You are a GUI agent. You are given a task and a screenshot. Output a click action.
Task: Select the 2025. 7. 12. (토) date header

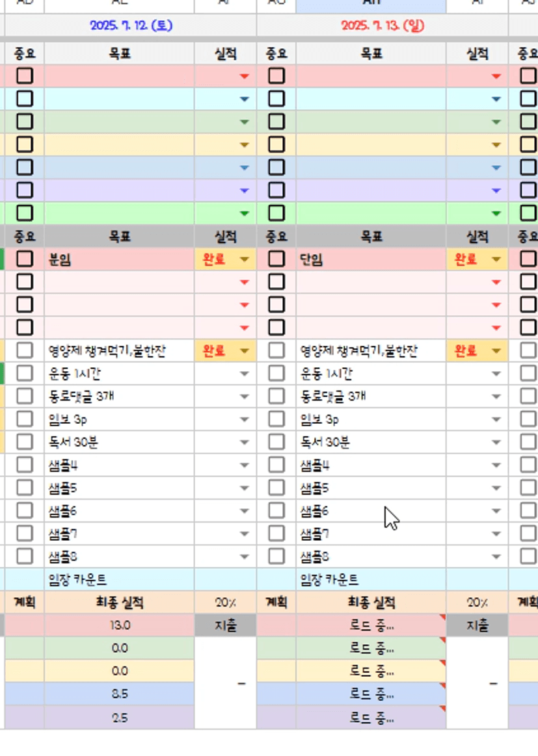coord(131,25)
